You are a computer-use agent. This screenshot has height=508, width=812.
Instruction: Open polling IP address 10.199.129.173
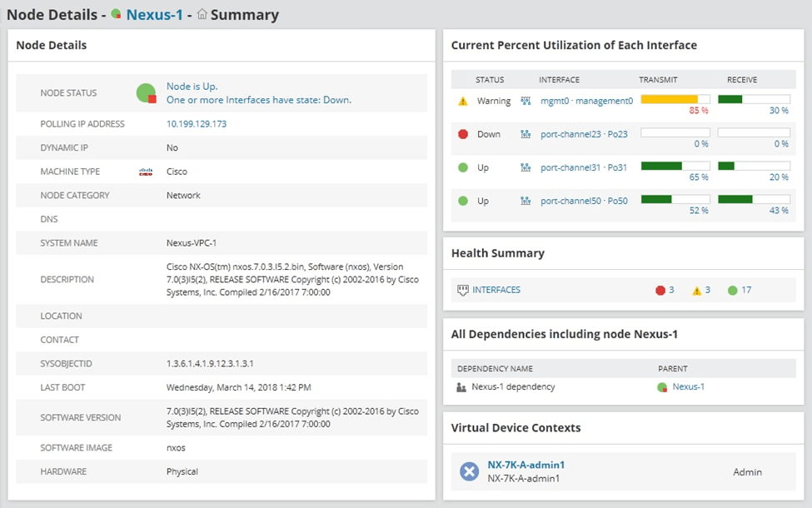[x=197, y=124]
